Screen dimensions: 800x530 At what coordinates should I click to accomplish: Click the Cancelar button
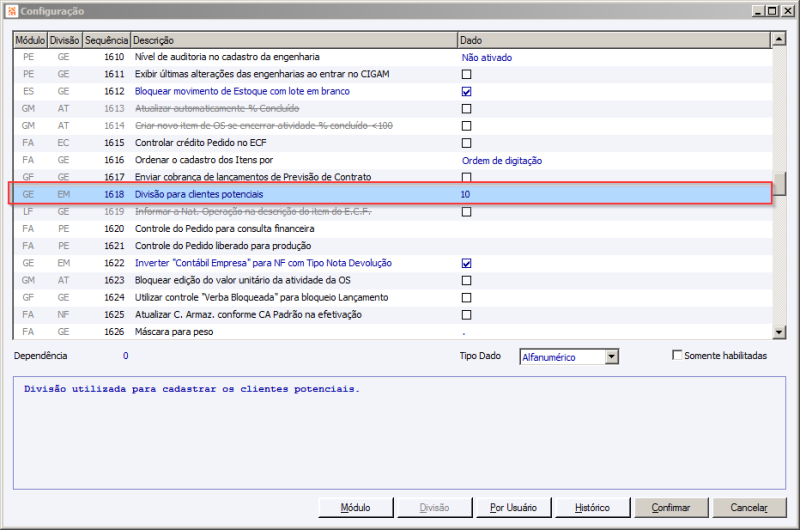click(x=749, y=508)
